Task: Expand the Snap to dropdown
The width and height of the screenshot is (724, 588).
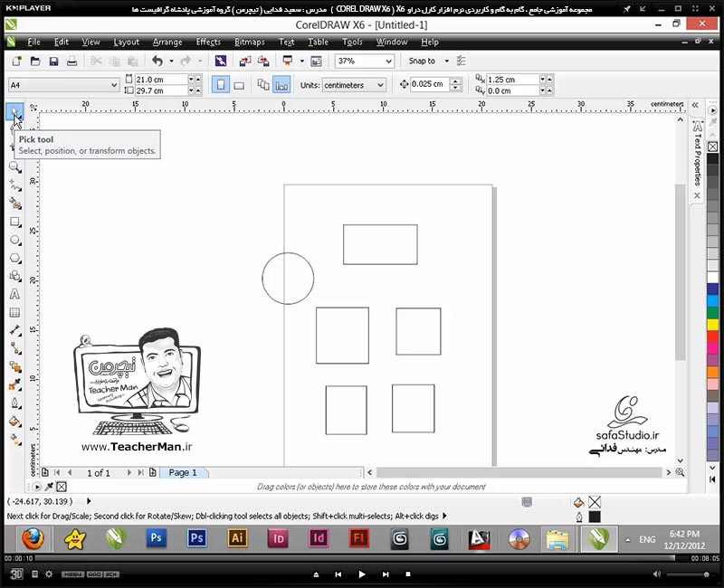Action: [x=446, y=61]
